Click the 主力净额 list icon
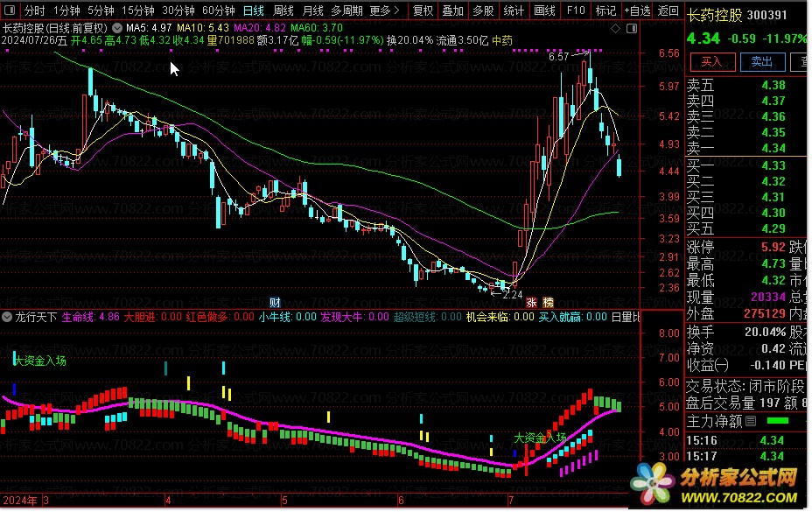Viewport: 812px width, 512px height. coord(751,421)
